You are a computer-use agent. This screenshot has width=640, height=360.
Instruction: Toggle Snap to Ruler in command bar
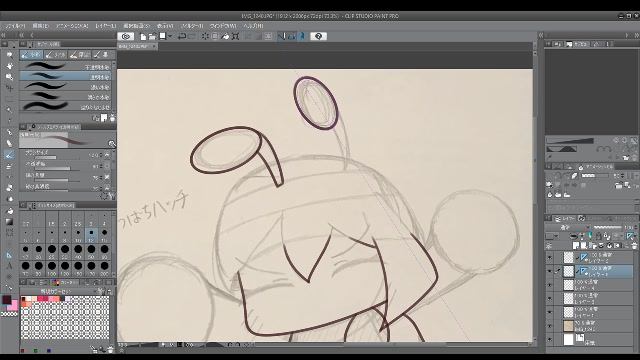281,36
